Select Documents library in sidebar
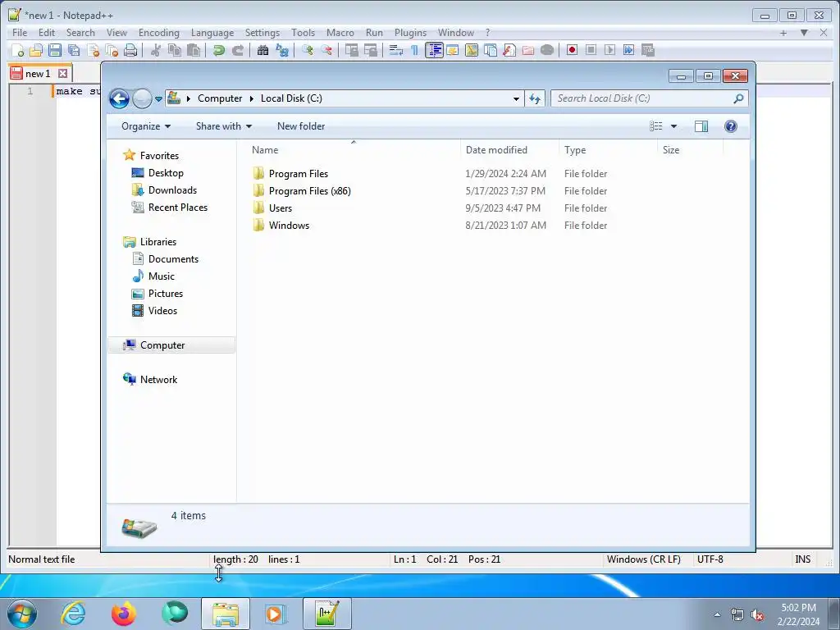The width and height of the screenshot is (840, 630). click(173, 259)
